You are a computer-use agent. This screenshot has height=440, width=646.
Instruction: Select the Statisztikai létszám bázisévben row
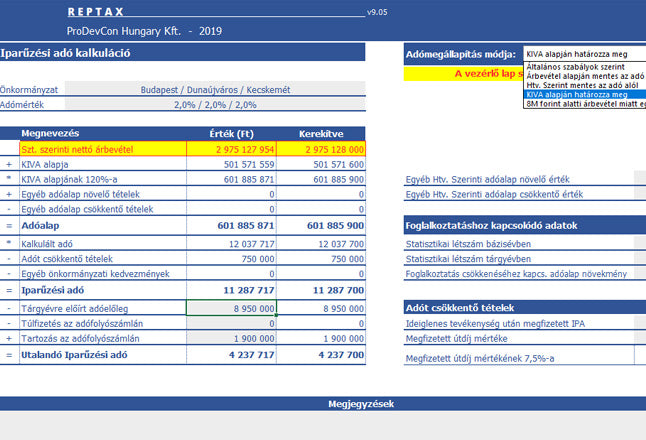520,243
